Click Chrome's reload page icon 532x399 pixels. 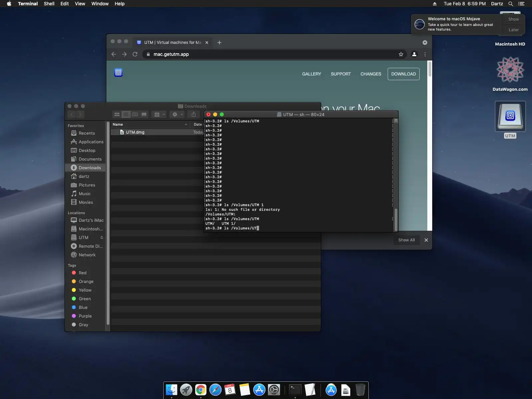coord(135,54)
